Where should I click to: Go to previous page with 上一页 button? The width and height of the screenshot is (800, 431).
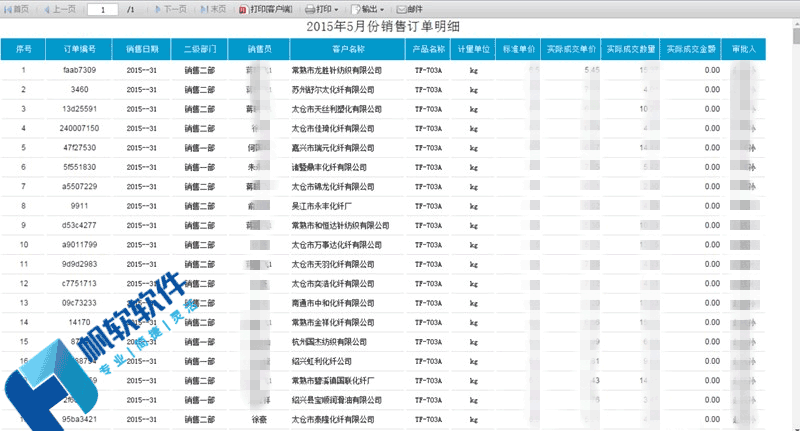[60, 9]
